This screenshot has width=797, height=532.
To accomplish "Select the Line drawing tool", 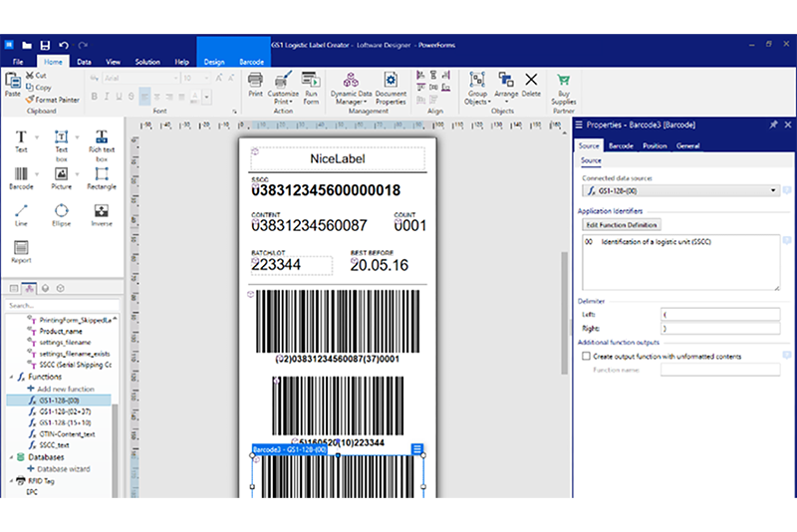I will pos(21,215).
